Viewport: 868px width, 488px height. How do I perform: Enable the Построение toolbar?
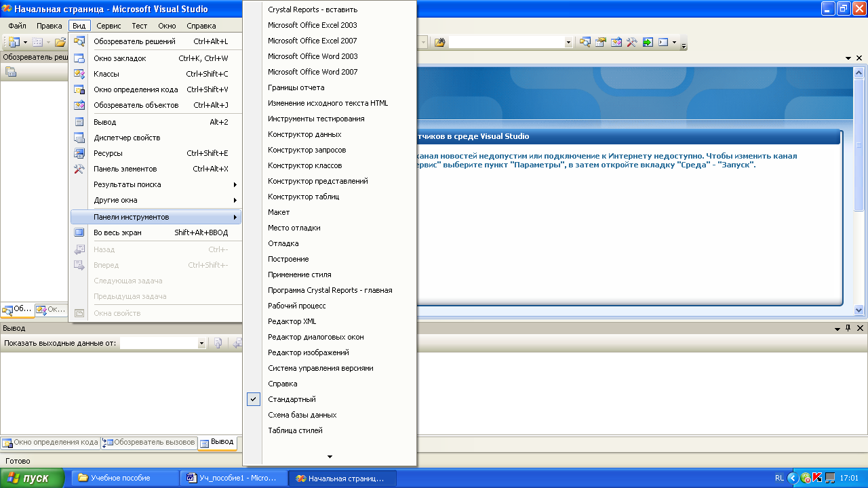tap(330, 259)
